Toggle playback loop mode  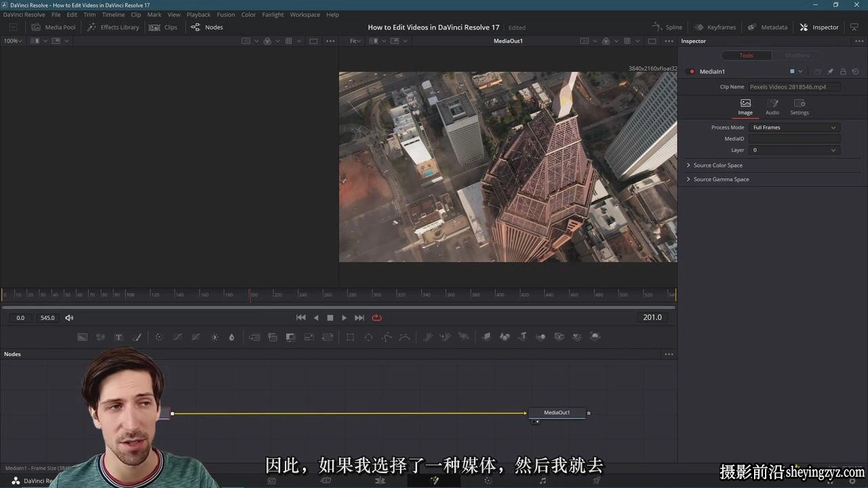[376, 318]
